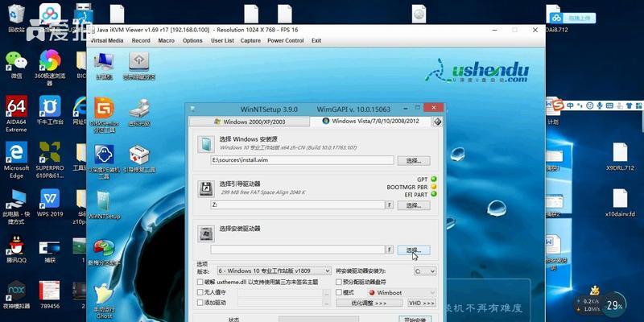644x322 pixels.
Task: Enable the 添加驱动 checkbox
Action: (200, 303)
